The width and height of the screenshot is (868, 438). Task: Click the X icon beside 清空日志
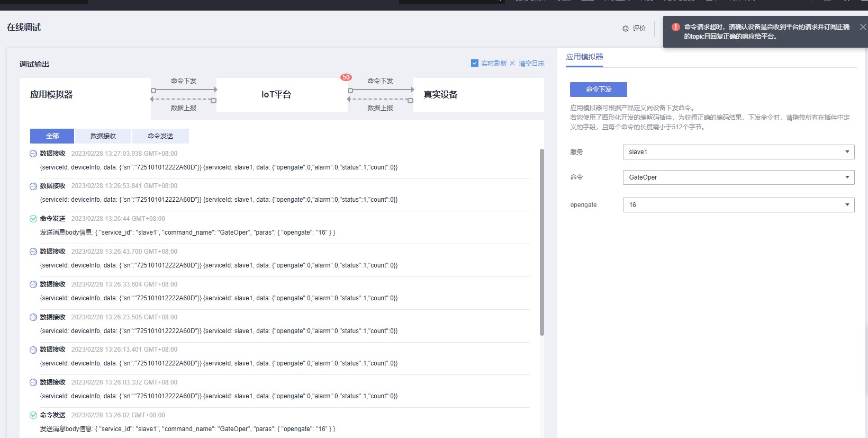point(512,63)
